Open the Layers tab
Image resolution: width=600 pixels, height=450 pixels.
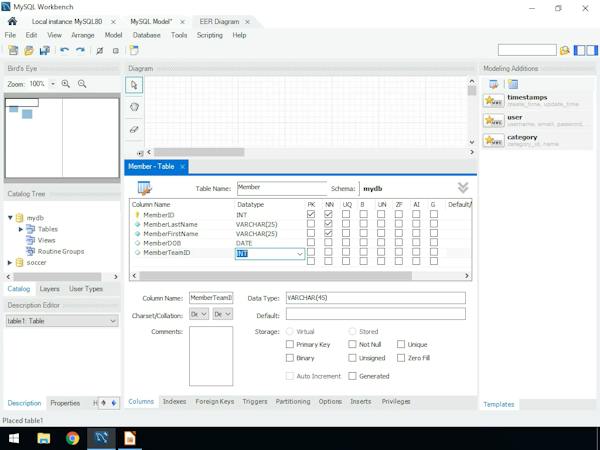click(50, 289)
